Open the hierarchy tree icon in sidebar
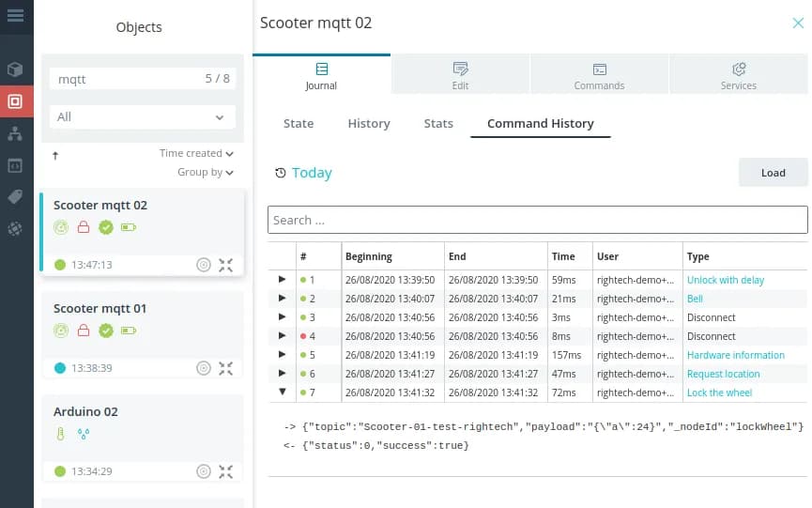Screen dimensions: 812x508 16,133
